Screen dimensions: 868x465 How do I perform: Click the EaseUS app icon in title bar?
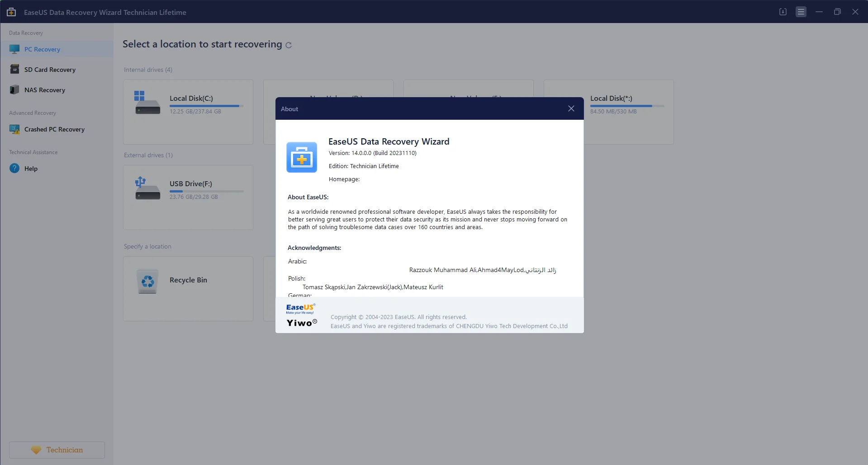click(11, 12)
